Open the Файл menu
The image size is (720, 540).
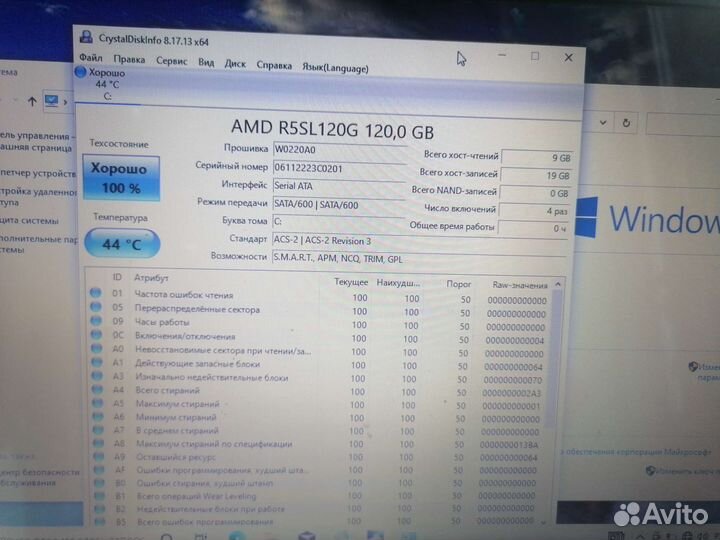click(x=90, y=58)
